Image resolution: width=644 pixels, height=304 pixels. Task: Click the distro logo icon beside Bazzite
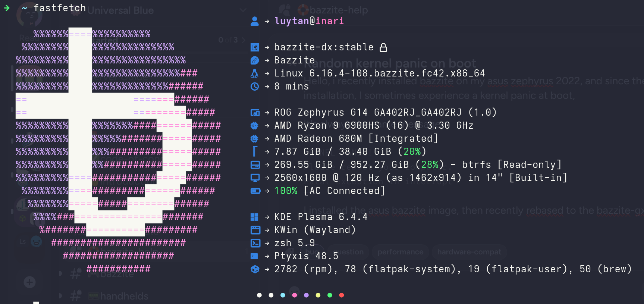(255, 60)
